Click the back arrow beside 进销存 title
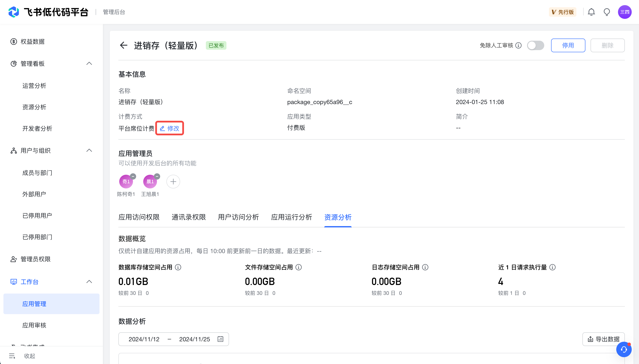Image resolution: width=639 pixels, height=364 pixels. [x=123, y=45]
